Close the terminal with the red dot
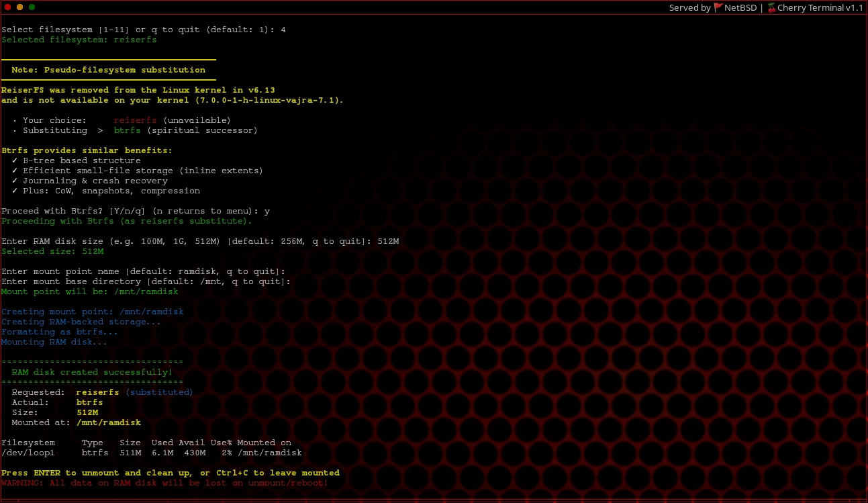This screenshot has width=868, height=503. point(7,7)
